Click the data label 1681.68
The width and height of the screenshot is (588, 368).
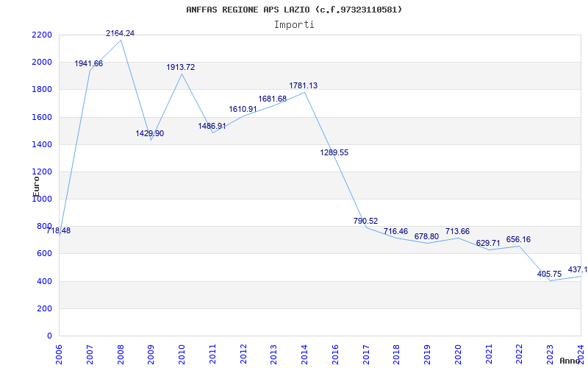tap(272, 99)
